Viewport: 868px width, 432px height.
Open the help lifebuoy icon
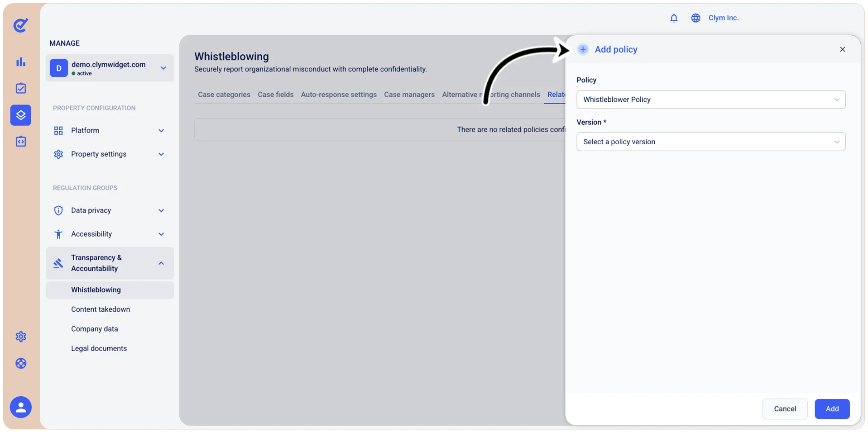(21, 363)
